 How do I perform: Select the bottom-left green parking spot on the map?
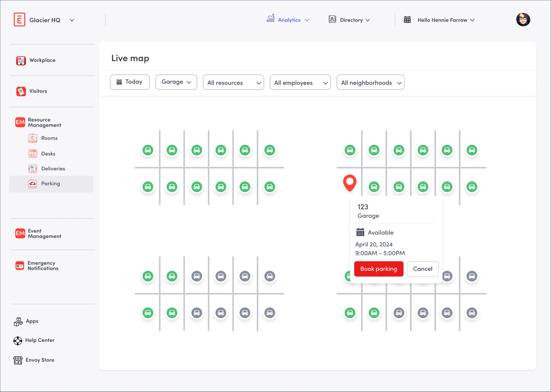(x=148, y=313)
